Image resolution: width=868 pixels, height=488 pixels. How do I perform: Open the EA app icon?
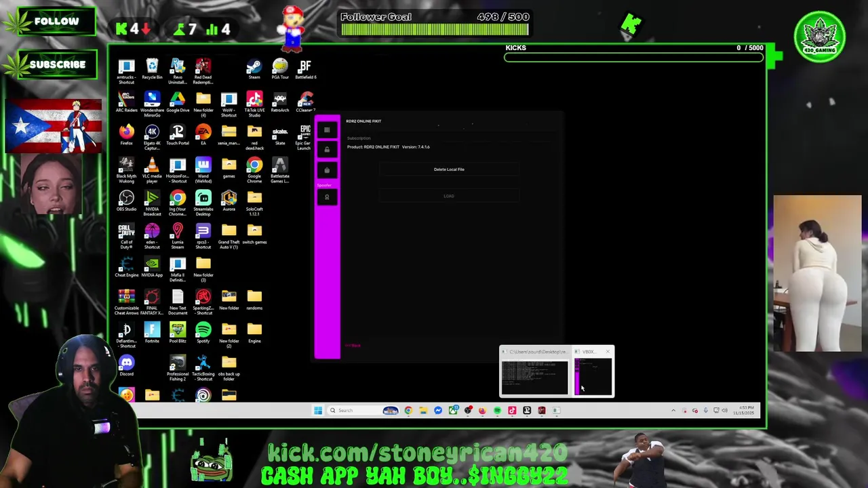[203, 136]
